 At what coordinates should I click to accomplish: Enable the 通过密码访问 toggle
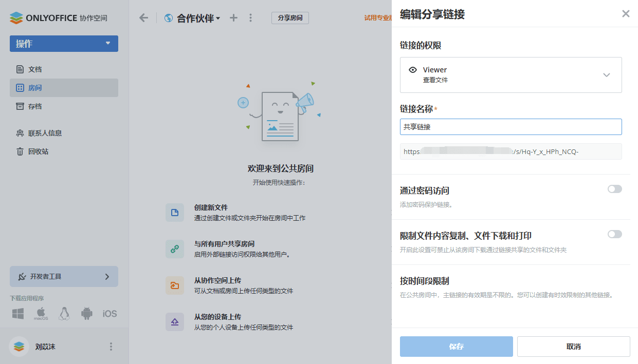pyautogui.click(x=615, y=189)
